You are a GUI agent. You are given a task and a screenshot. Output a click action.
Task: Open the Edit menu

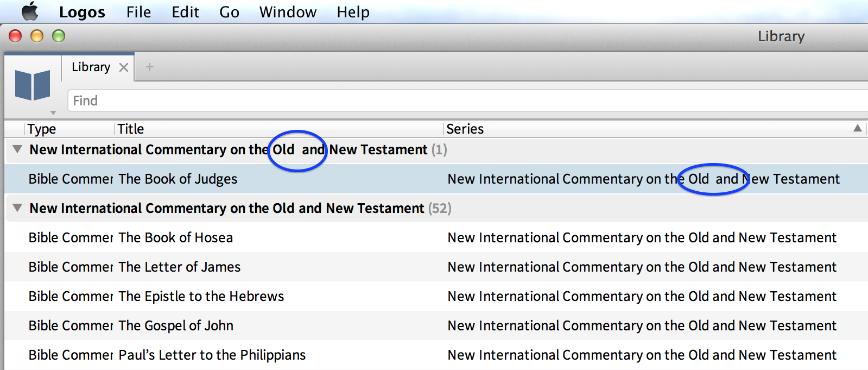coord(185,12)
